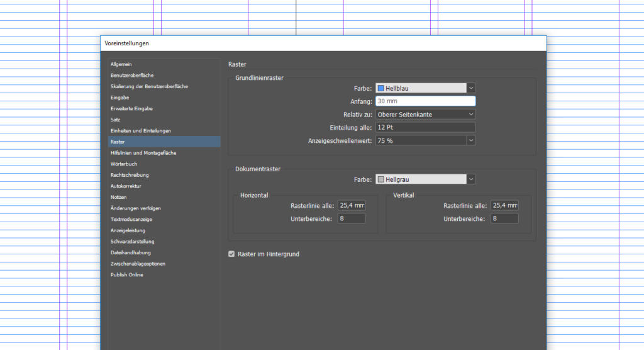Viewport: 644px width, 350px height.
Task: Click the Anfang field showing 30 mm
Action: pyautogui.click(x=425, y=101)
